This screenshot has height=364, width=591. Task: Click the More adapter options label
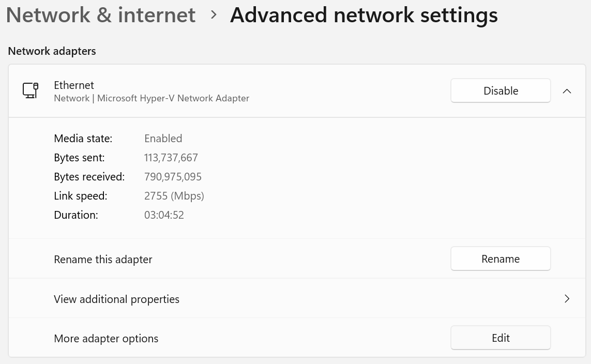106,338
